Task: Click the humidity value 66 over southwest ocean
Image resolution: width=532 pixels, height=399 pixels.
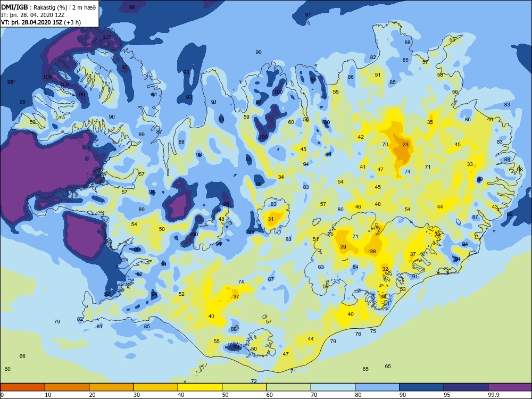Action: click(22, 356)
